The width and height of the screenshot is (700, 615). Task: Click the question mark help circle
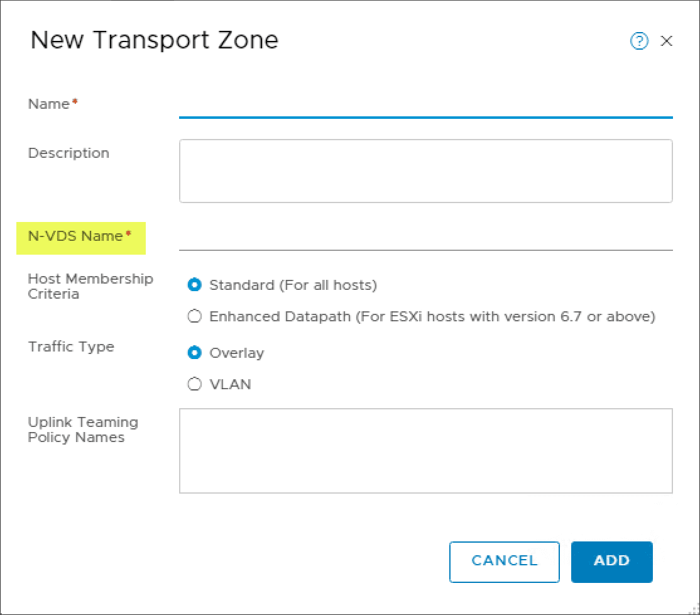639,40
